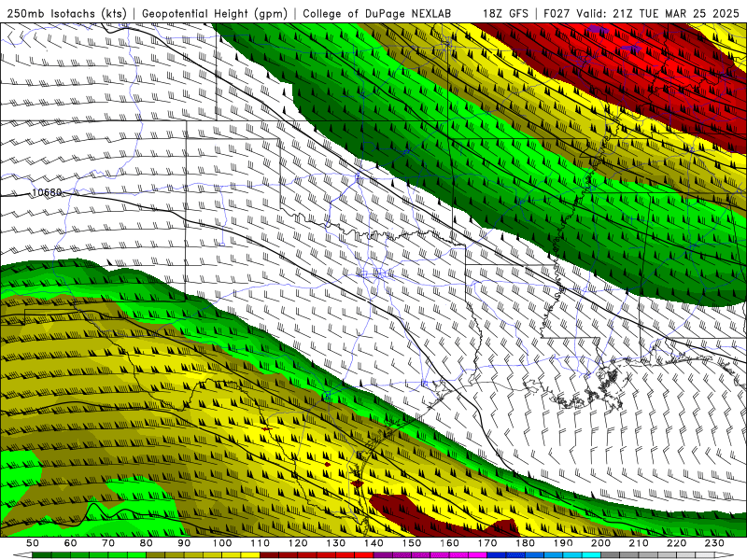Click the 170 value on the legend scale

point(487,543)
